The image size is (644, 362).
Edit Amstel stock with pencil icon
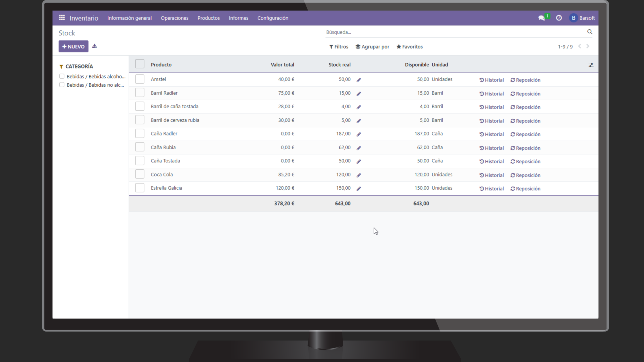pyautogui.click(x=359, y=80)
